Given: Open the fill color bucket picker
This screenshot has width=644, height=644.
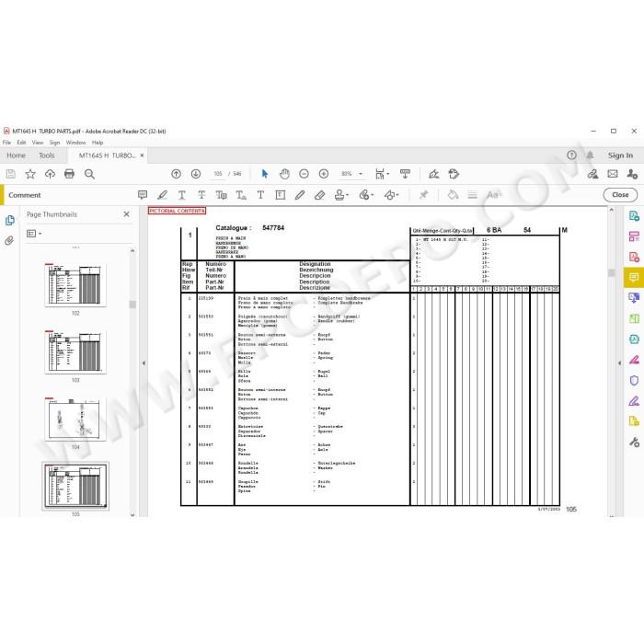Looking at the screenshot, I should [453, 195].
